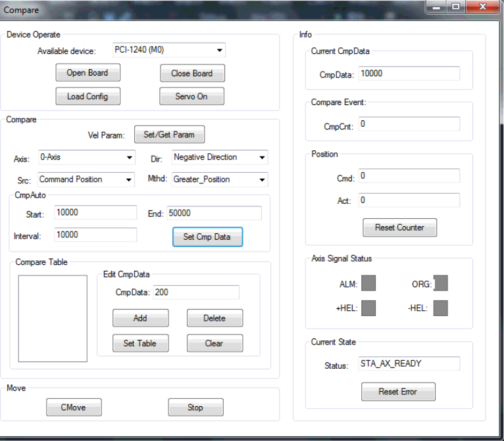This screenshot has height=441, width=504.
Task: Click the "Compare Event:" group title
Action: click(338, 102)
